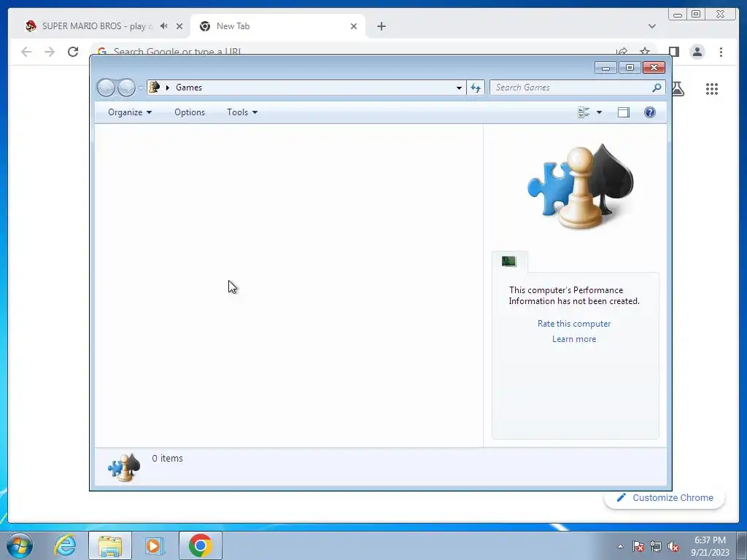Mute the SUPER MARIO BROS tab audio icon
747x560 pixels.
[164, 26]
